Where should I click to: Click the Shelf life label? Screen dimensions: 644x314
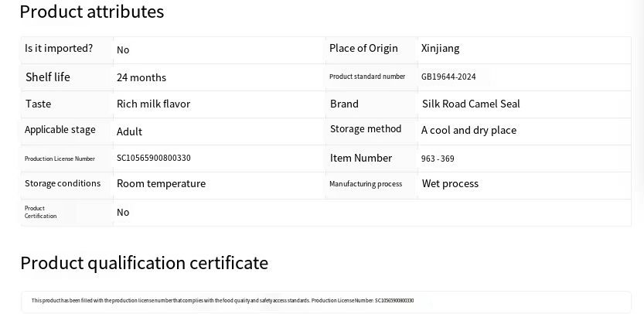tap(48, 77)
